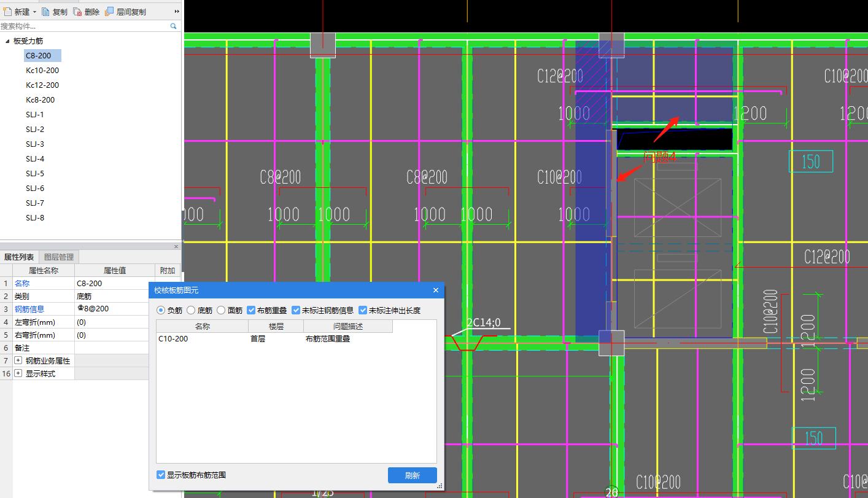Collapse the 板受力筋 tree node
Viewport: 868px width, 498px height.
point(7,41)
